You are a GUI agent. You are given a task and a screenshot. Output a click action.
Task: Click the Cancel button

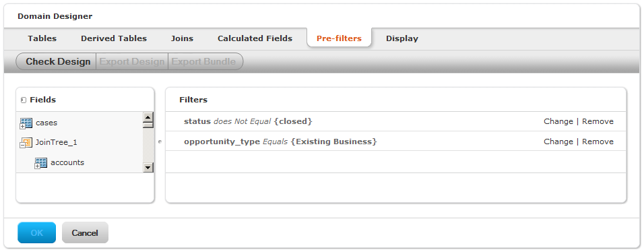85,232
